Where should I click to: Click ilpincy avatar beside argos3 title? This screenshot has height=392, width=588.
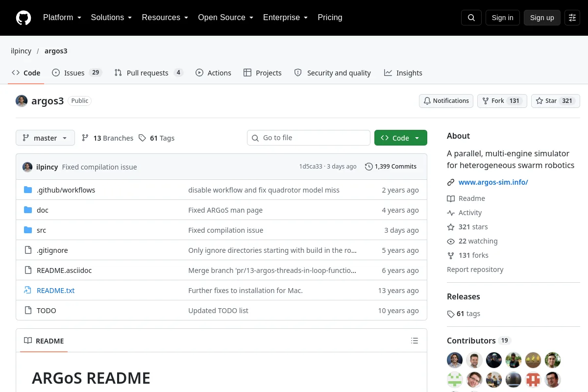coord(22,101)
